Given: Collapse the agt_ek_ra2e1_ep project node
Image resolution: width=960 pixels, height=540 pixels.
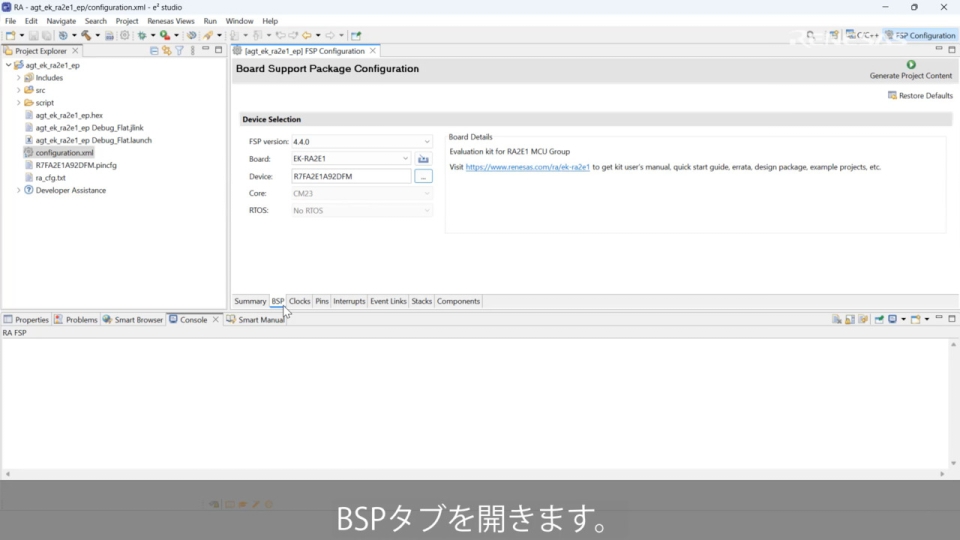Looking at the screenshot, I should (x=9, y=65).
